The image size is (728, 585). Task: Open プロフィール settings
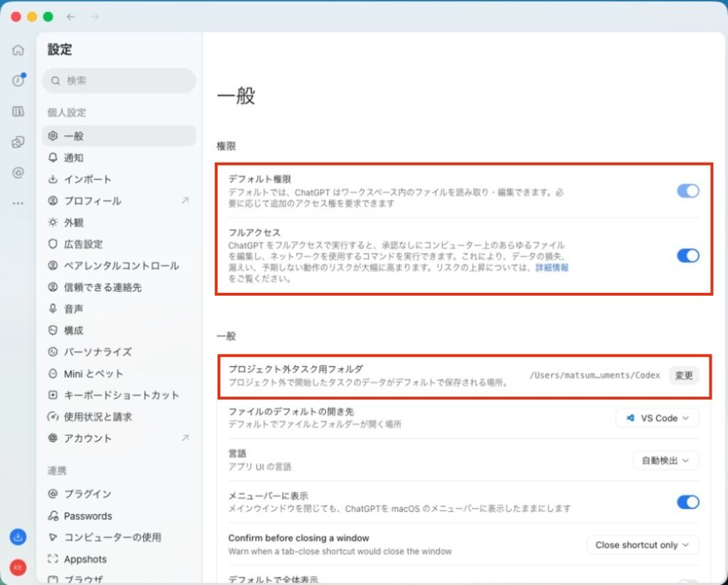pos(119,200)
